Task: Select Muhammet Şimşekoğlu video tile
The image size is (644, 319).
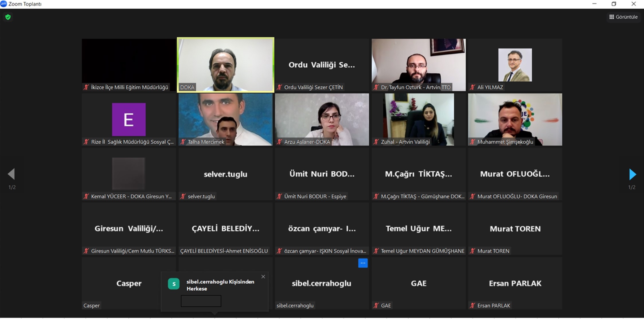Action: pos(515,119)
